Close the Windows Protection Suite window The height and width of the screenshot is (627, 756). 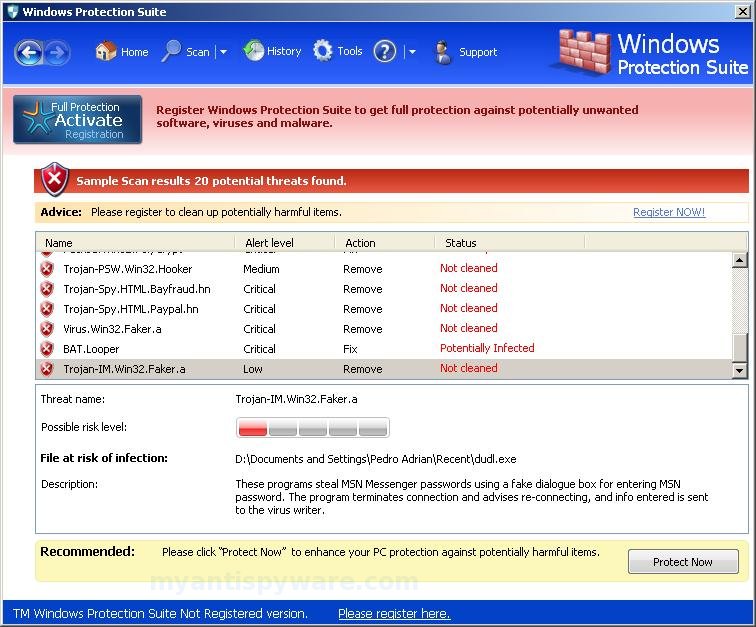(742, 11)
